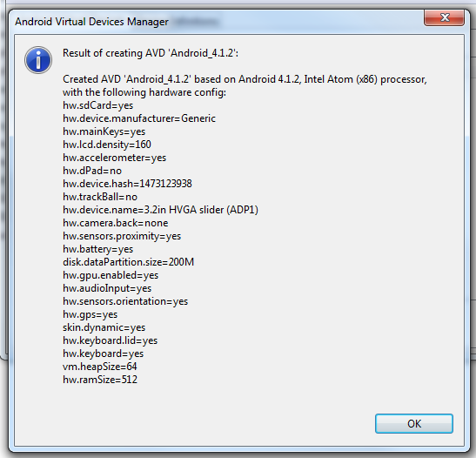Viewport: 476px width, 458px height.
Task: Click the blue information icon
Action: [38, 60]
